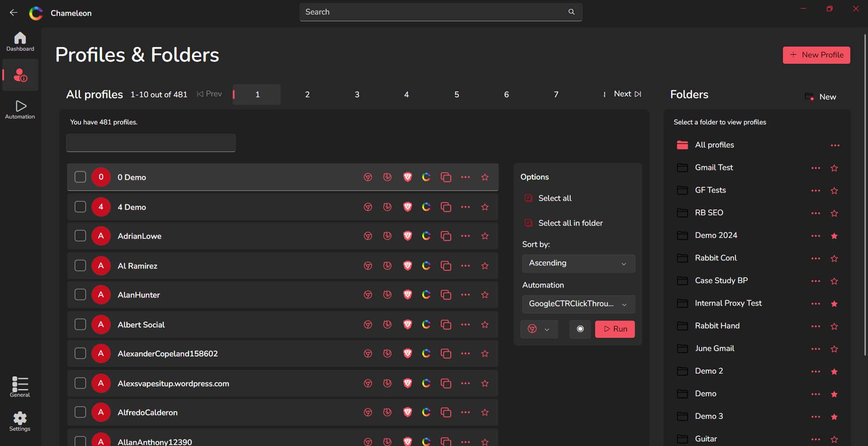Launch AdrianLowe profile in Brave browser

[x=407, y=236]
